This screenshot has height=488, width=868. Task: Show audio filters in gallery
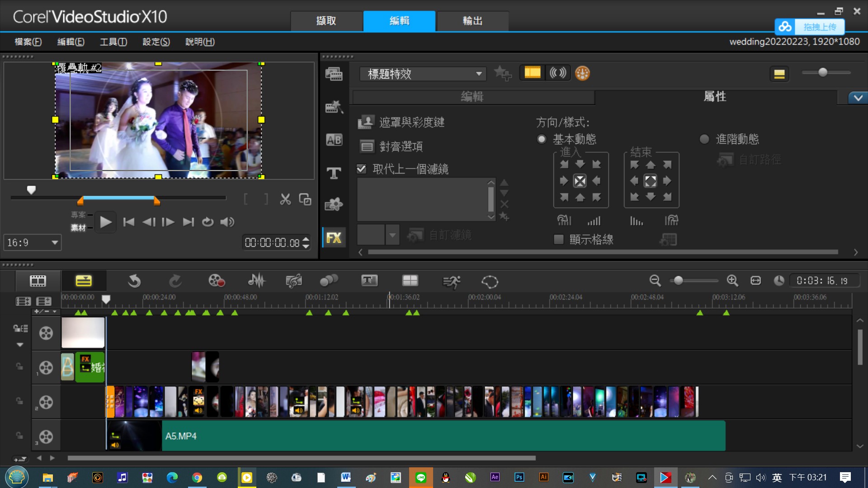tap(557, 73)
